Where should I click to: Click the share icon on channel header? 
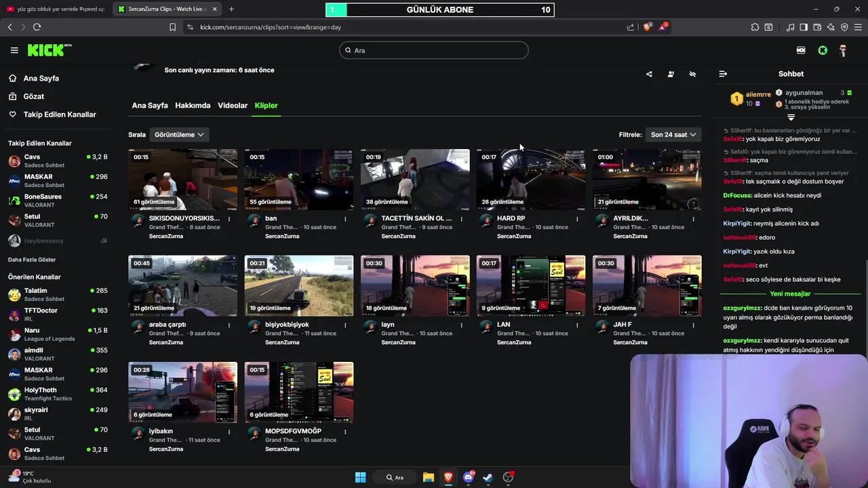(649, 74)
